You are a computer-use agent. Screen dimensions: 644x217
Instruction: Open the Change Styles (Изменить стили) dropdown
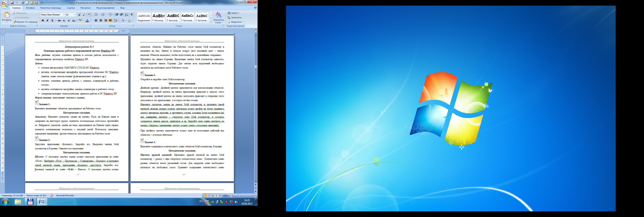[x=219, y=17]
